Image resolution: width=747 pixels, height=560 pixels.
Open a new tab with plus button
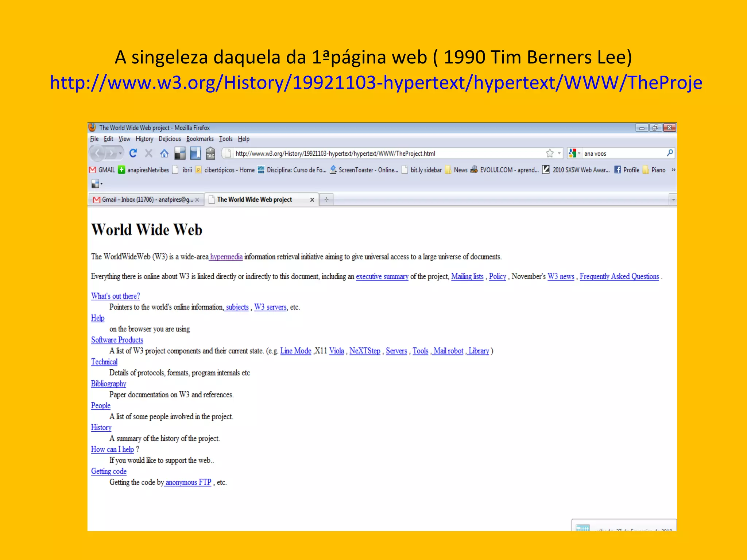point(326,200)
